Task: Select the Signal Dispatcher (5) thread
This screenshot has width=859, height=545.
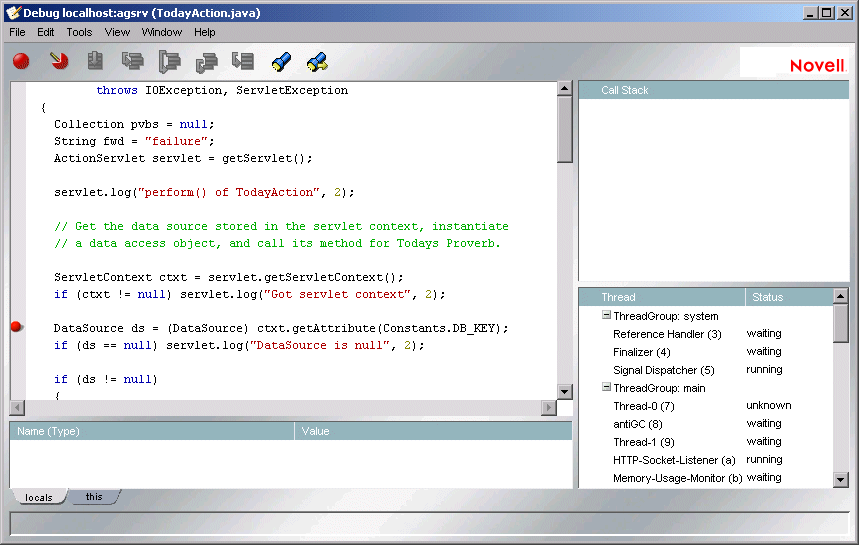Action: click(663, 370)
